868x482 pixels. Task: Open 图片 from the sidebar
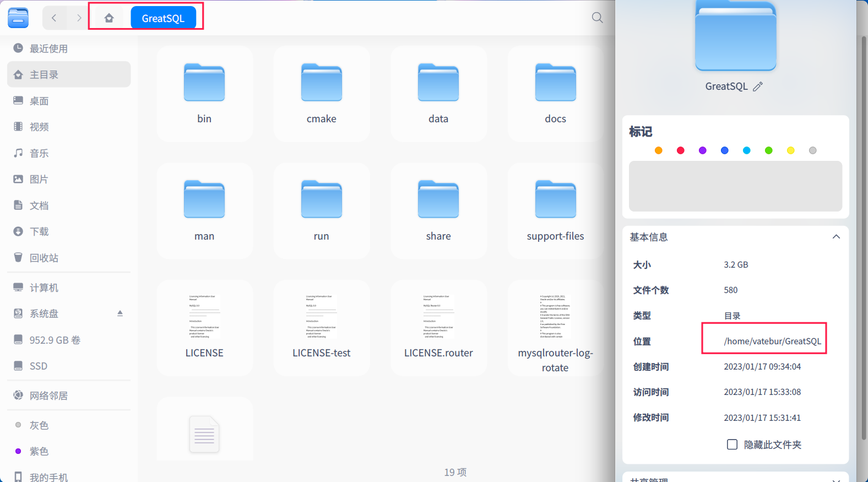69,179
